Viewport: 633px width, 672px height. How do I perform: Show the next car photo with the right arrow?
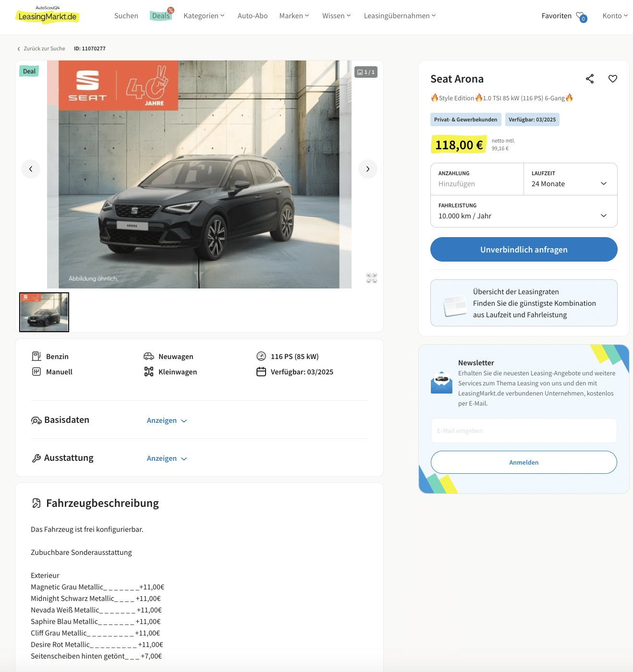click(368, 169)
